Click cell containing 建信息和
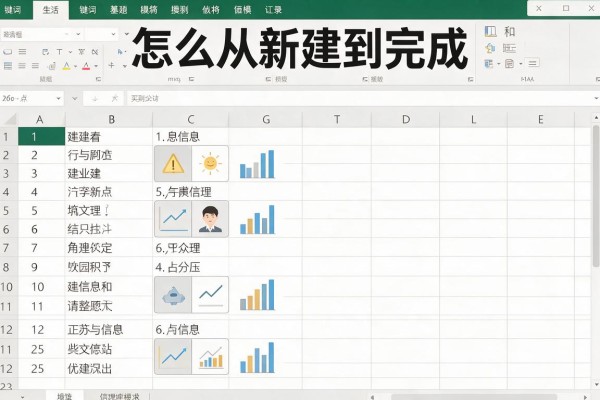This screenshot has height=400, width=600. pos(109,287)
